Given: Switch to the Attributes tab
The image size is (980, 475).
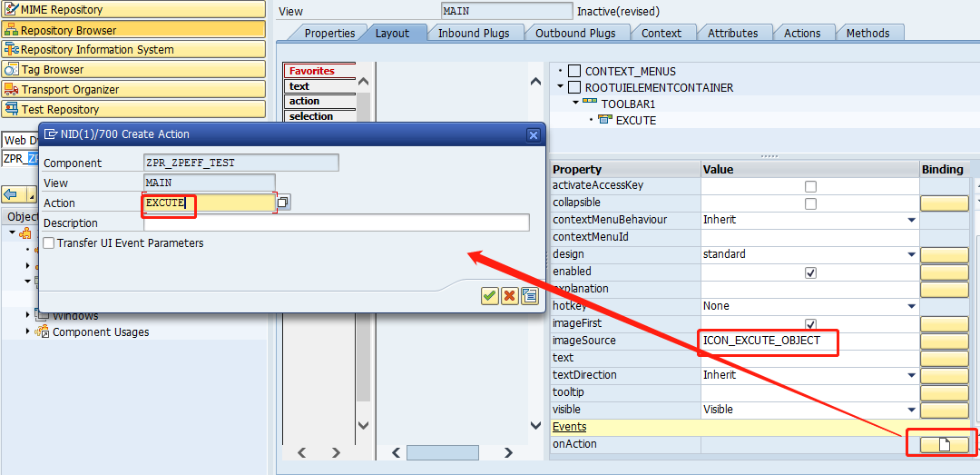Looking at the screenshot, I should pos(732,34).
